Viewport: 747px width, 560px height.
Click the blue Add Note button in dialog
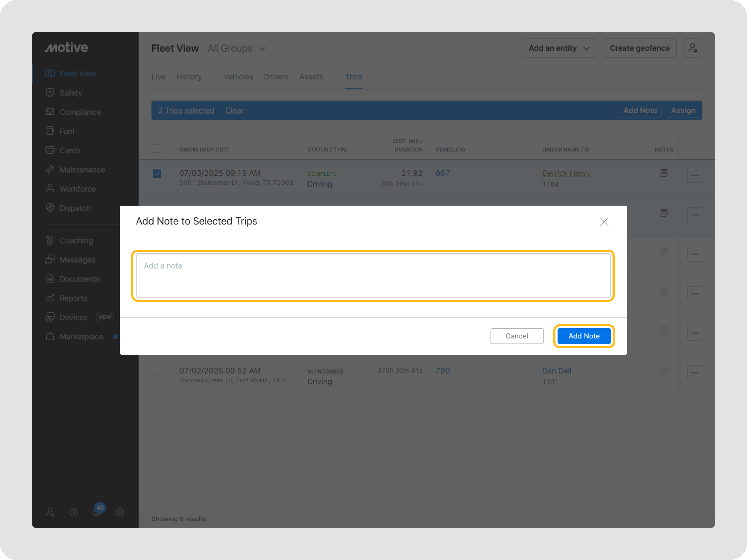[x=583, y=336]
